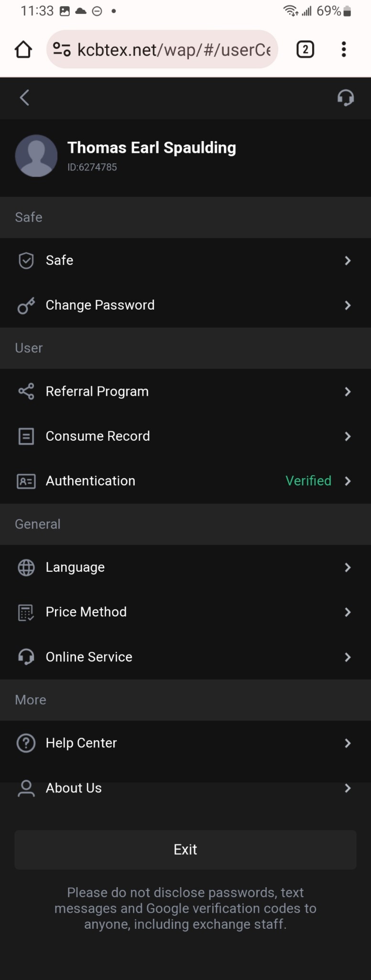Tap the question mark Help Center icon
Image resolution: width=371 pixels, height=980 pixels.
coord(26,743)
